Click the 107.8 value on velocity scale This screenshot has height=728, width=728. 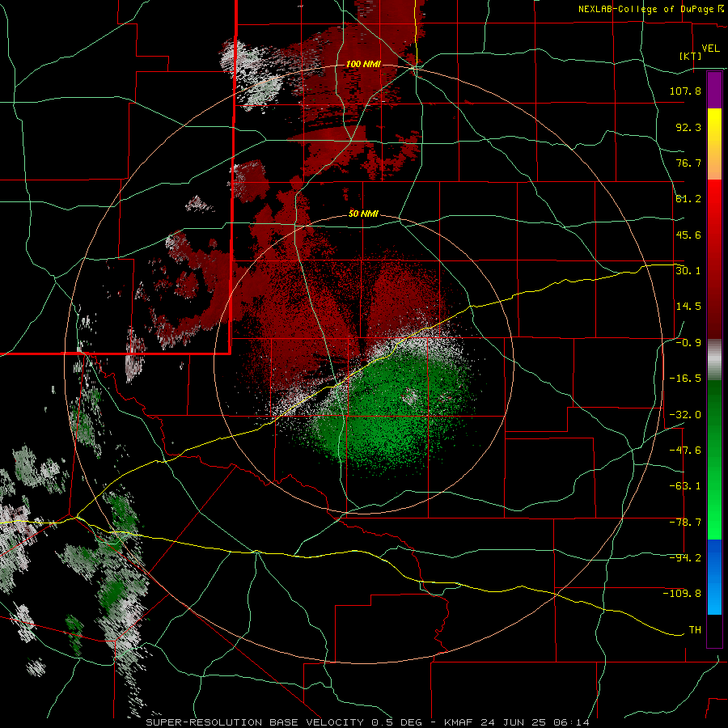pos(685,91)
